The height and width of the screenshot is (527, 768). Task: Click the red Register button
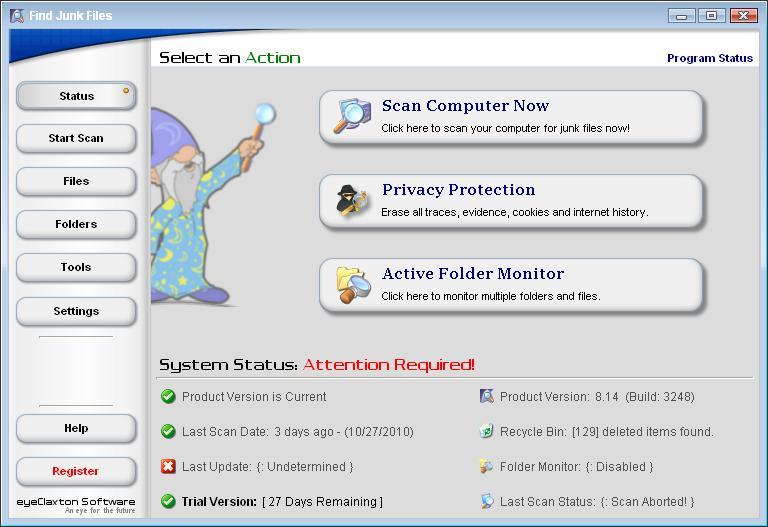76,471
